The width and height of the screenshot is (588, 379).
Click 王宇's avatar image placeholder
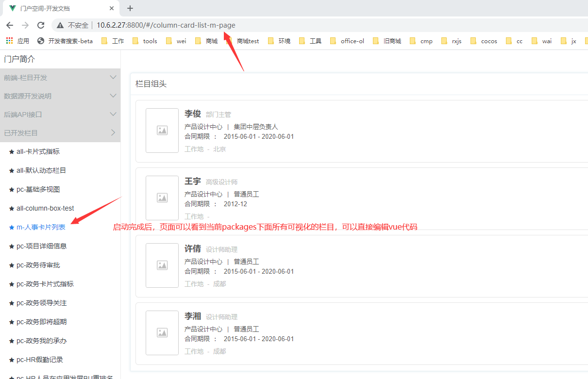pos(162,198)
